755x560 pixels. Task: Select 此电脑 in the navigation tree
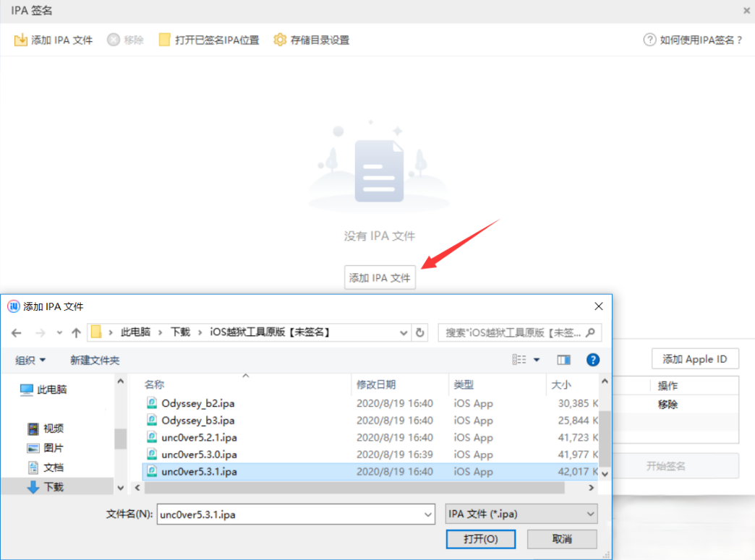(43, 389)
